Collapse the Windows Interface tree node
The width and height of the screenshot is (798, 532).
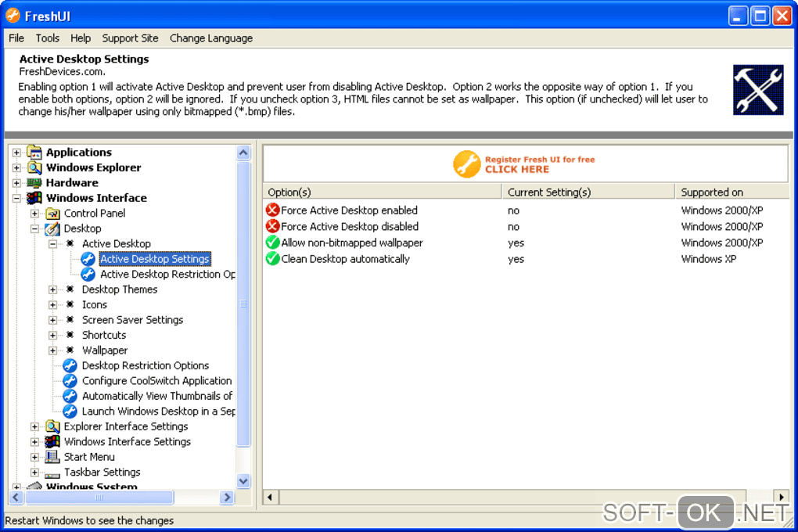(16, 198)
